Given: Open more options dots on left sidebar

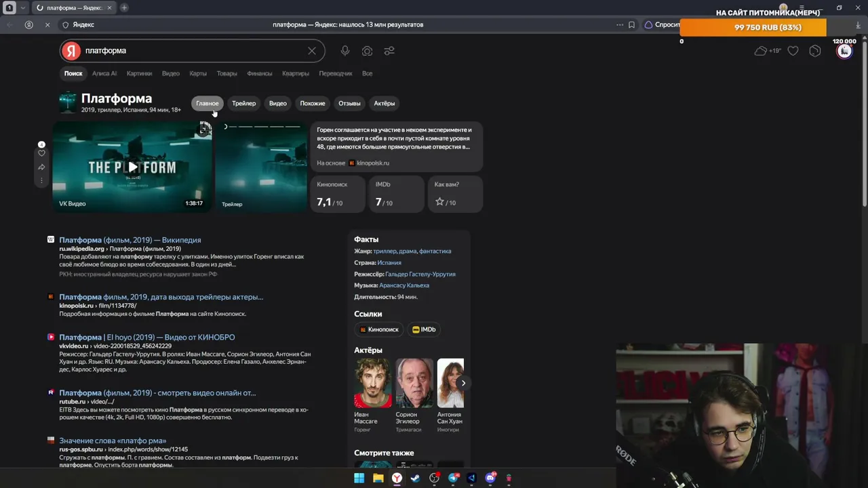Looking at the screenshot, I should point(41,181).
